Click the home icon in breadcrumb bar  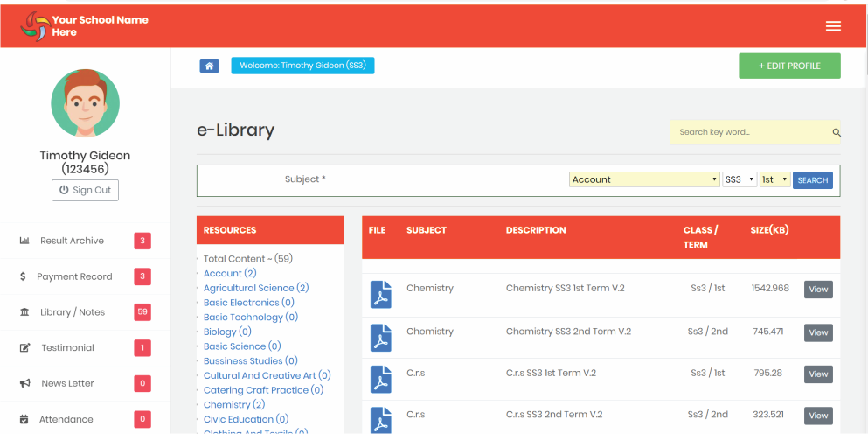tap(209, 66)
